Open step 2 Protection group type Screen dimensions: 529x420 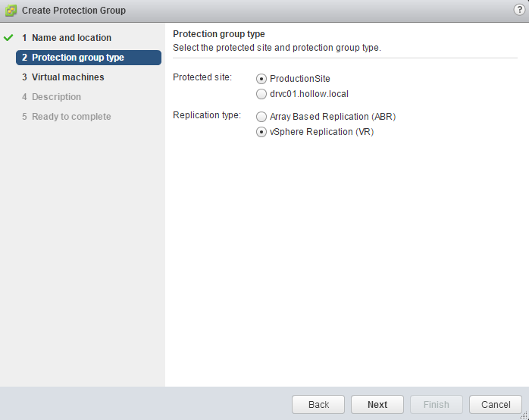(x=77, y=58)
